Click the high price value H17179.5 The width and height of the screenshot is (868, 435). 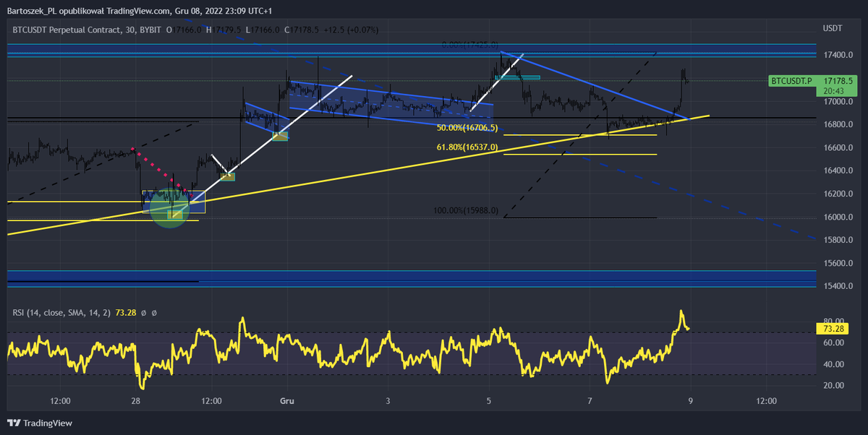pyautogui.click(x=225, y=30)
